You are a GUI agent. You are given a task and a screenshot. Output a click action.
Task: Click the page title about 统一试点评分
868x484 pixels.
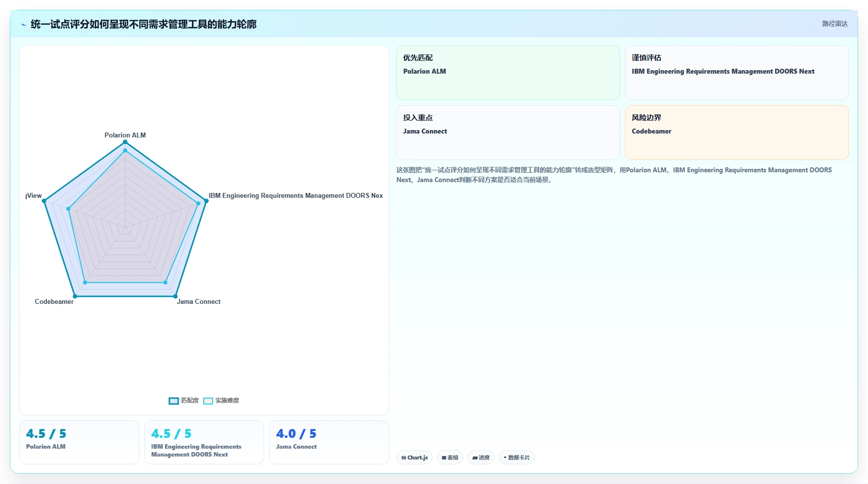143,24
